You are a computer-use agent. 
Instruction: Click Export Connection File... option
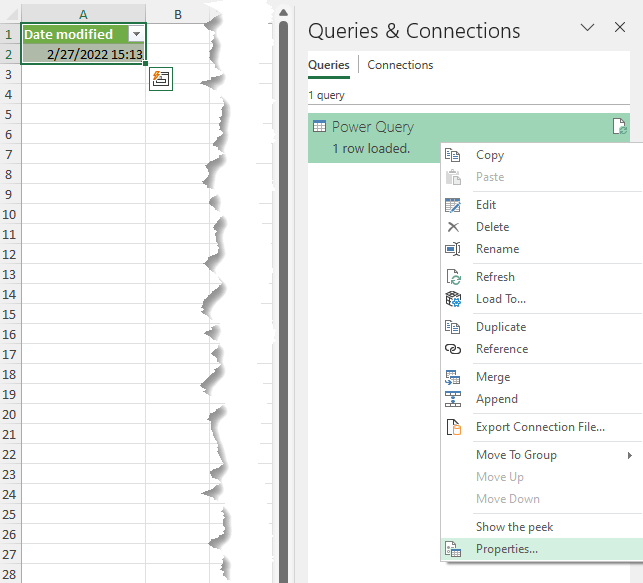[539, 427]
